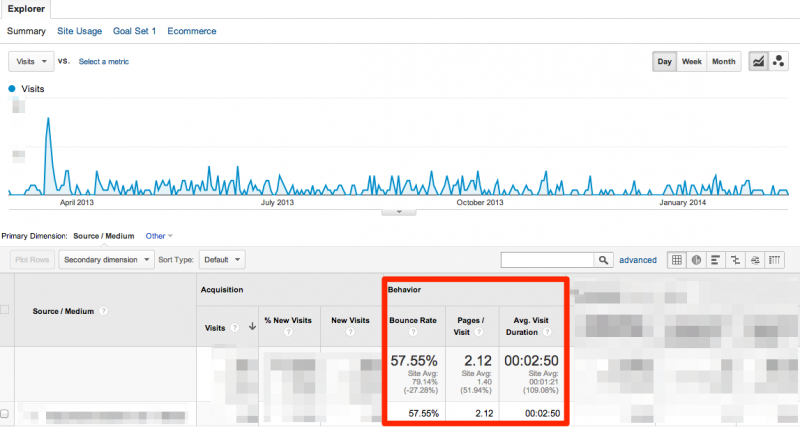
Task: Select the data table view icon
Action: pos(677,260)
